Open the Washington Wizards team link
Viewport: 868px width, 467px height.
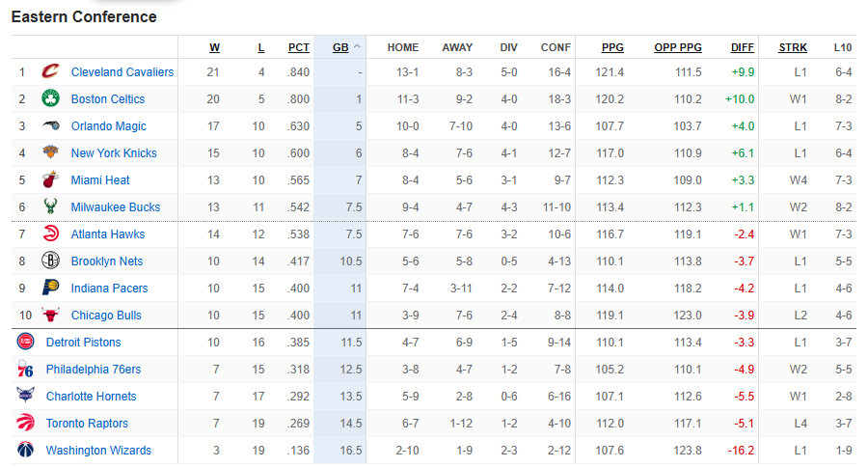pos(98,451)
